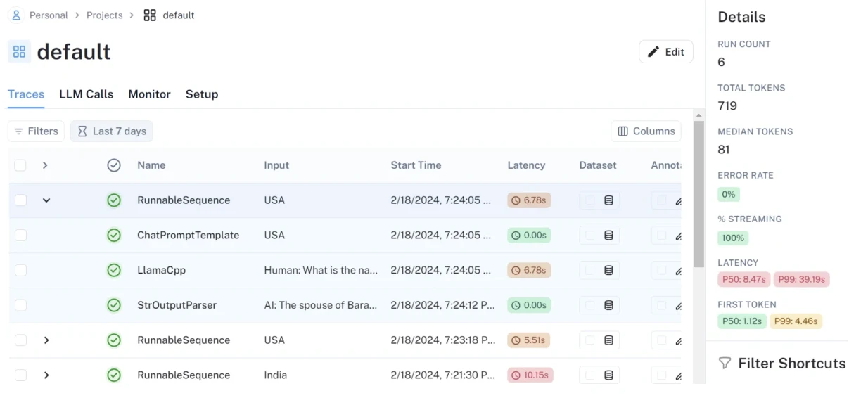Viewport: 868px width, 405px height.
Task: Switch to the LLM Calls tab
Action: click(x=86, y=94)
